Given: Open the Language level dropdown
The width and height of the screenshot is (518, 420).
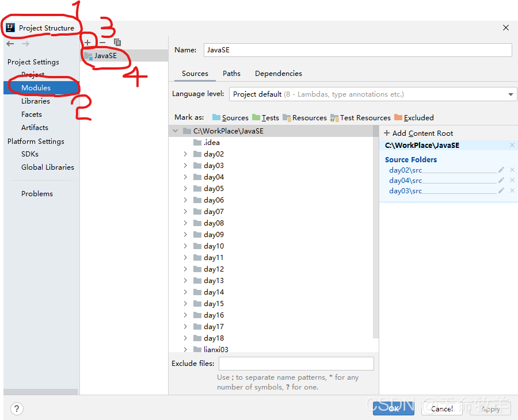Looking at the screenshot, I should [x=372, y=94].
